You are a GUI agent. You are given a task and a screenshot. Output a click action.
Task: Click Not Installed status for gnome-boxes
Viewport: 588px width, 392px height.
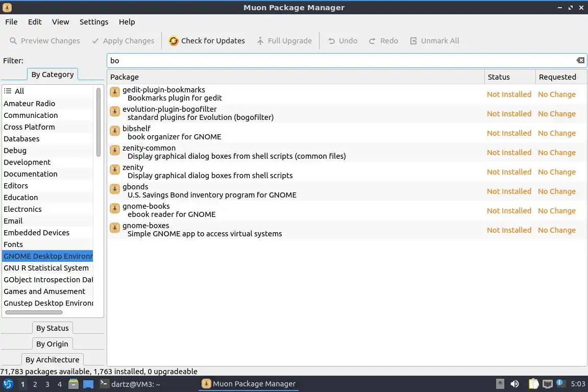pos(509,230)
